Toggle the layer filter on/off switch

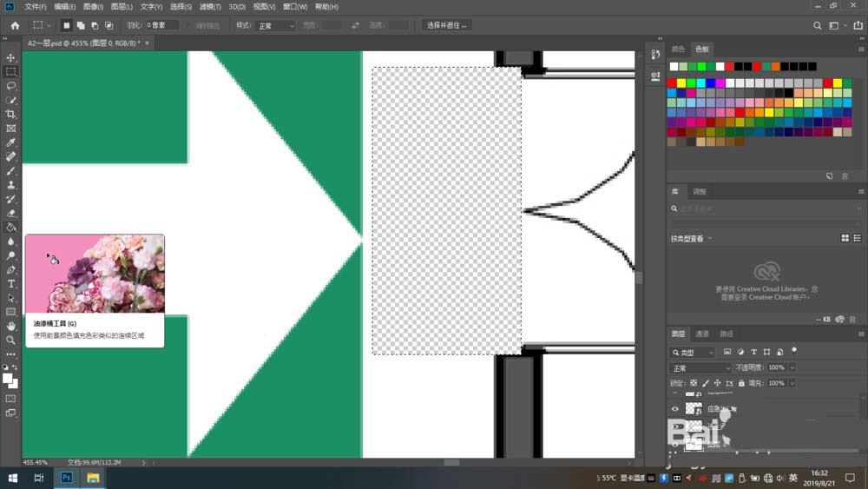click(x=793, y=352)
